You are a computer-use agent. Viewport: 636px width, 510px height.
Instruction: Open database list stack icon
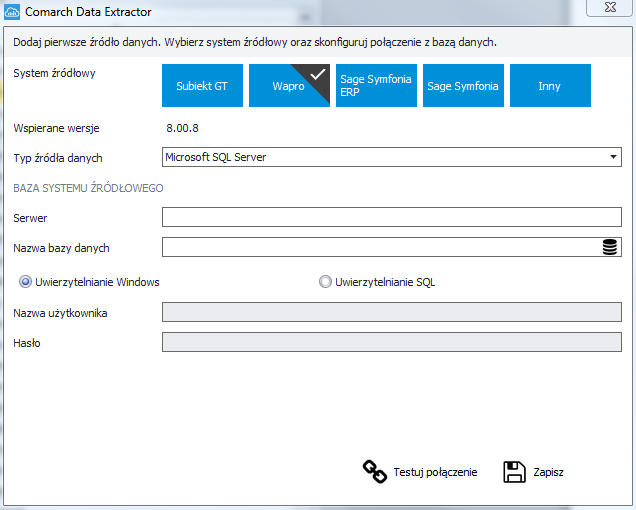pyautogui.click(x=610, y=247)
